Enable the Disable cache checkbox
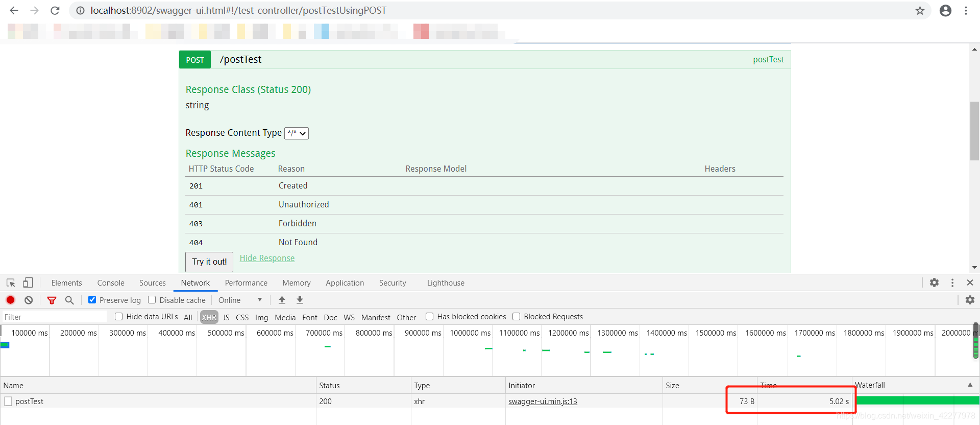The height and width of the screenshot is (425, 980). coord(152,300)
